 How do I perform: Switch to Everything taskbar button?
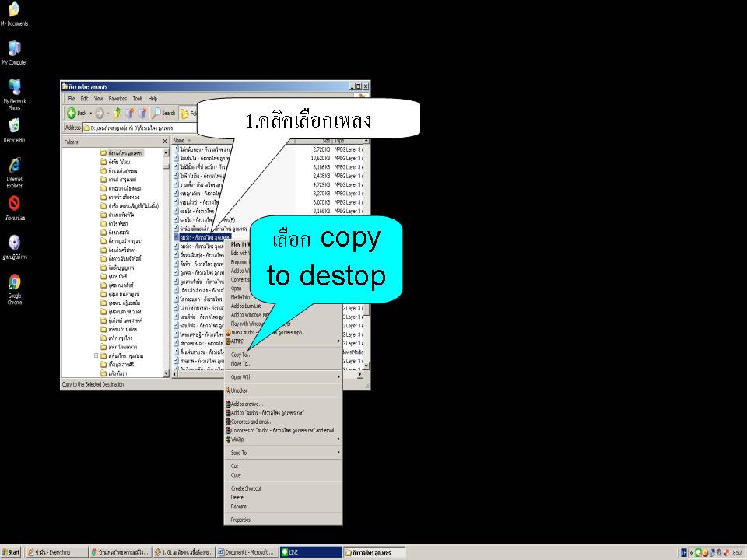tap(56, 552)
